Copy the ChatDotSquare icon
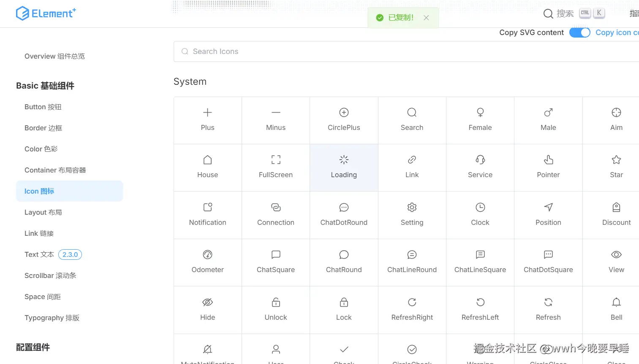The image size is (639, 364). tap(548, 263)
